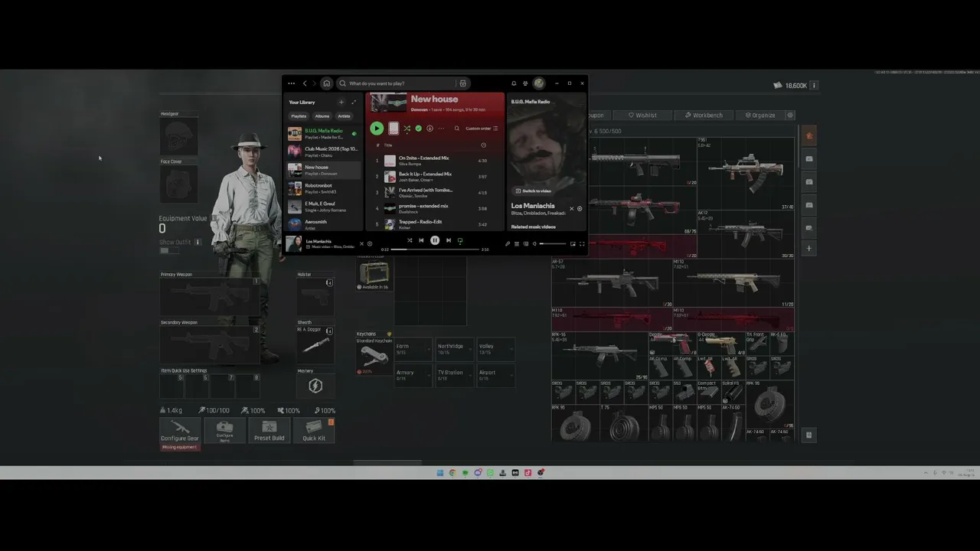
Task: Open Configure Items button
Action: pyautogui.click(x=224, y=430)
